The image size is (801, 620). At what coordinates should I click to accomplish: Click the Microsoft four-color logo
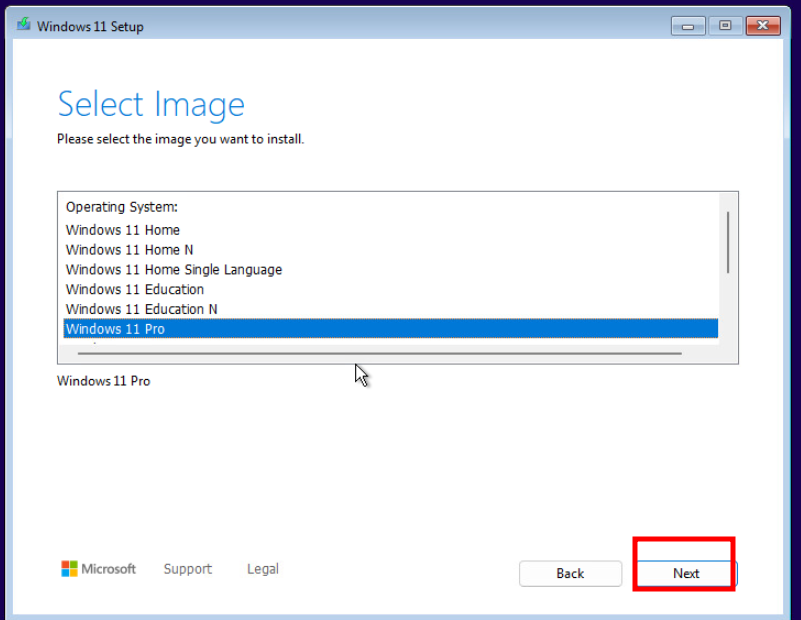click(x=69, y=568)
